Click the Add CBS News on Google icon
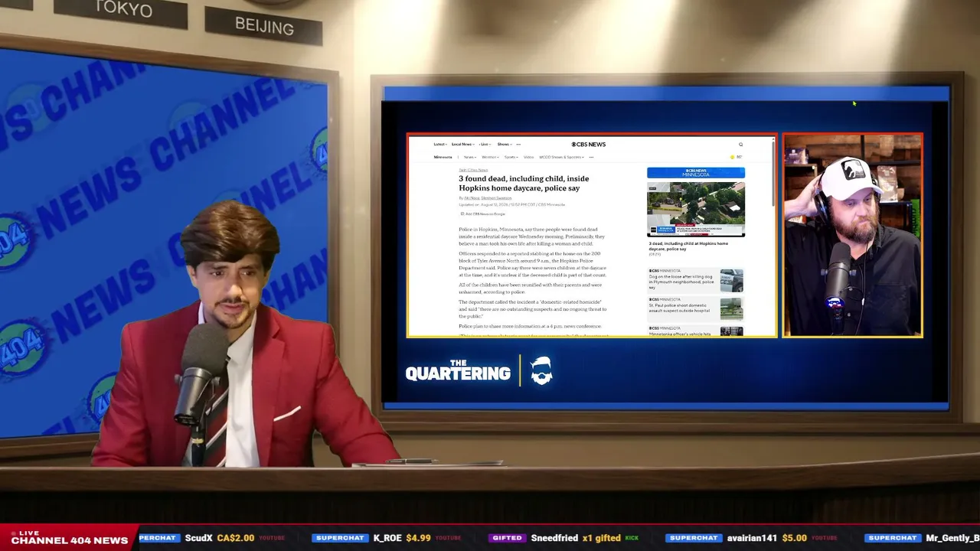 tap(462, 214)
